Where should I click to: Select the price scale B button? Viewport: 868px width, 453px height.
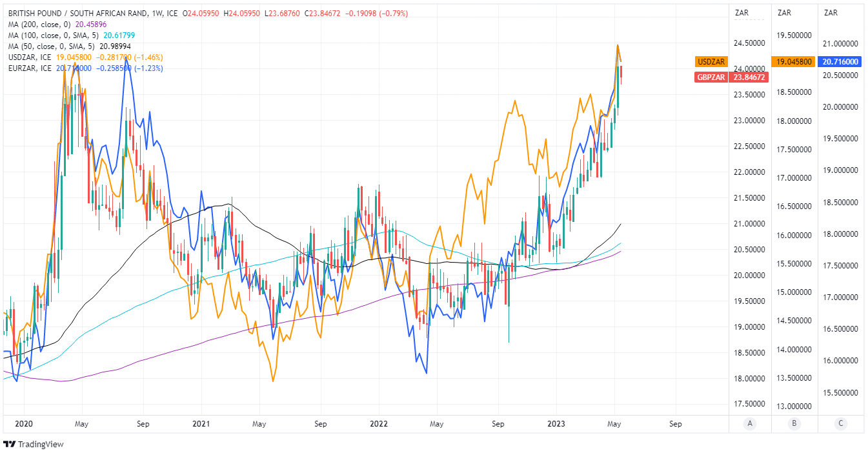click(x=794, y=423)
